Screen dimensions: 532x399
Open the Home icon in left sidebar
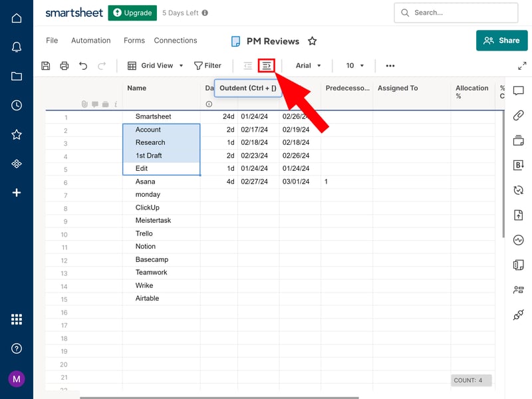point(16,18)
